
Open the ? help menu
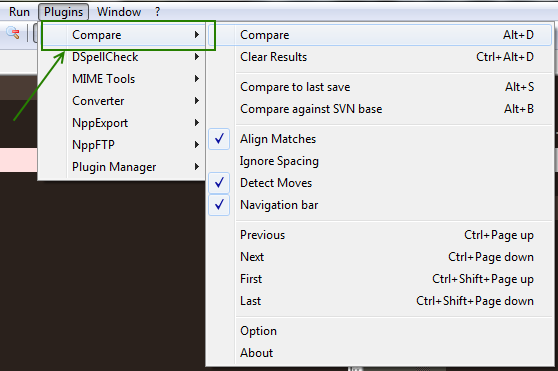point(158,12)
